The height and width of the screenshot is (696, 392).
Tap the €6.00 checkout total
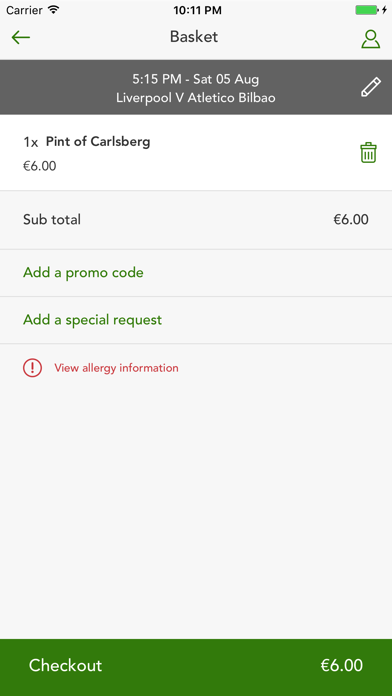(342, 665)
